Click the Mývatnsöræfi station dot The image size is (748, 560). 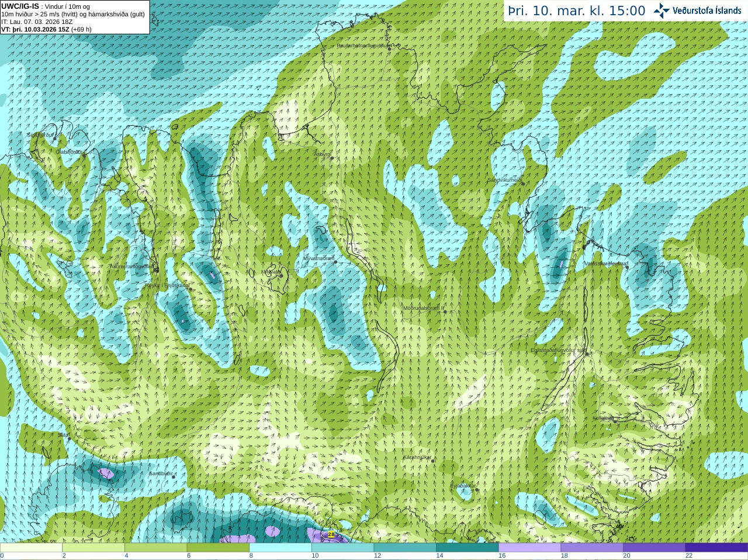pyautogui.click(x=335, y=261)
